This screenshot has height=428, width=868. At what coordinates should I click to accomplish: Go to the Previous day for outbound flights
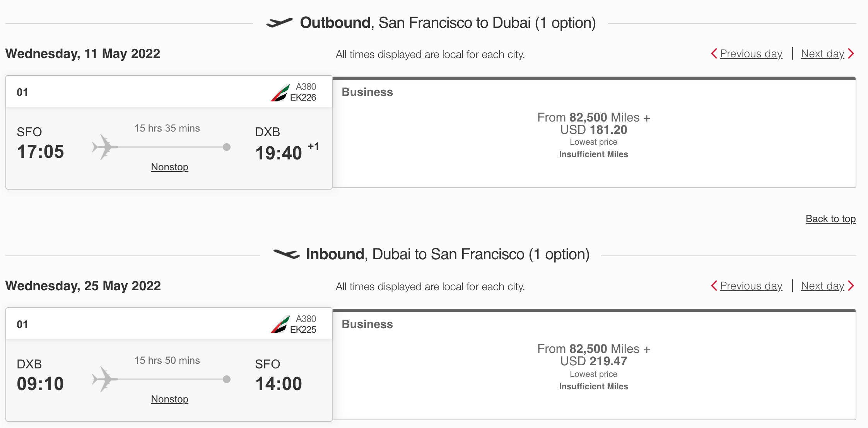(750, 54)
